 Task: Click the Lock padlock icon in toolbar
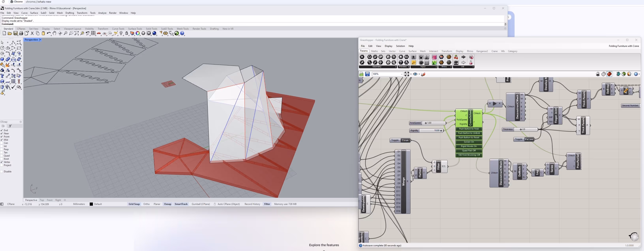tap(127, 34)
